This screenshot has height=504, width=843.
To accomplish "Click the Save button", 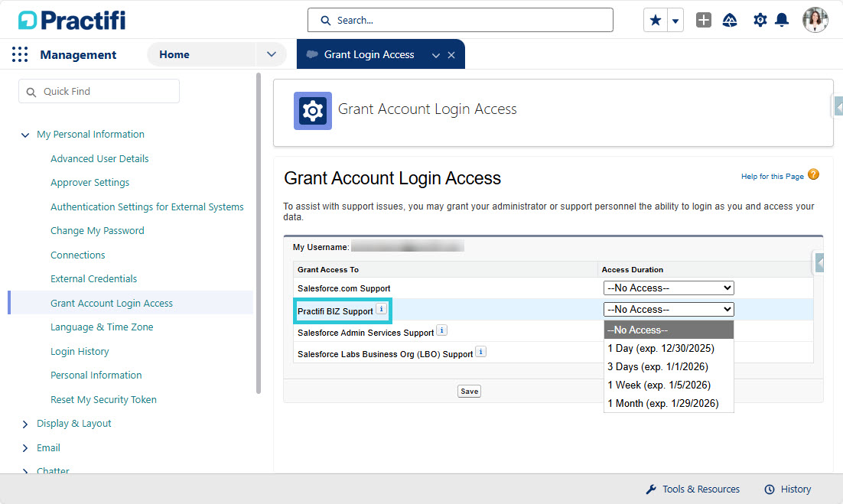I will [x=470, y=391].
